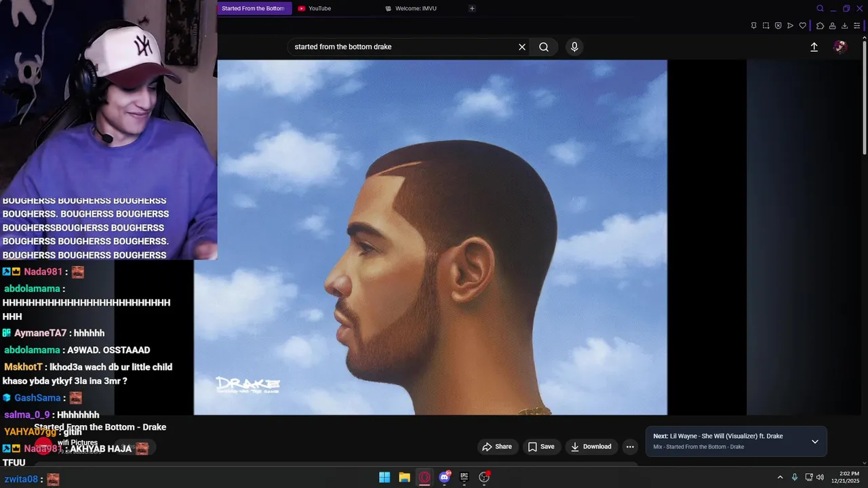Open Discord from the taskbar
The height and width of the screenshot is (488, 868).
pos(444,477)
